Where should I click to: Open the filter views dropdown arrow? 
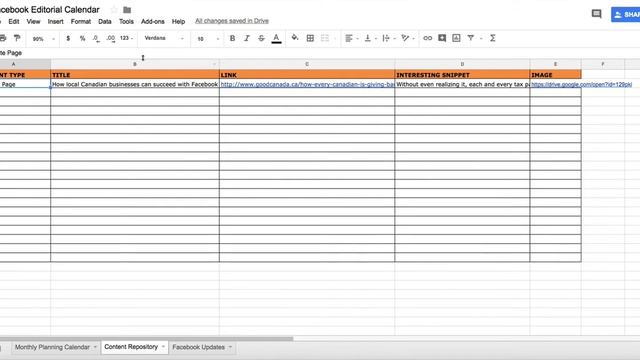(481, 38)
